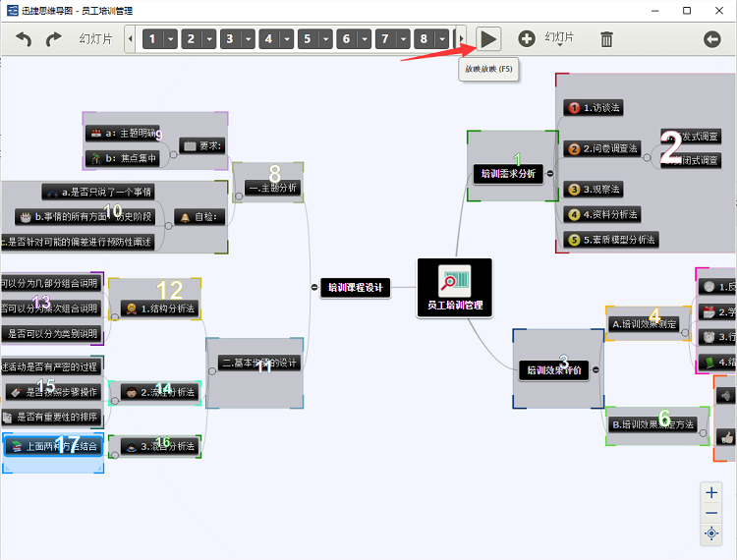Select the 1.结构分析法 node

click(160, 308)
